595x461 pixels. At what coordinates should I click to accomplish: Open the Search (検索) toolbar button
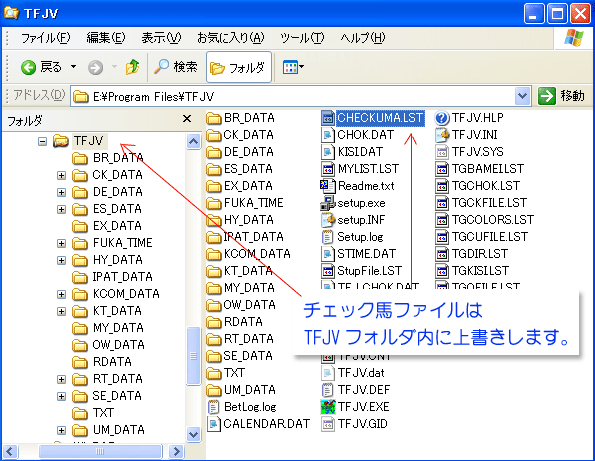pyautogui.click(x=176, y=67)
